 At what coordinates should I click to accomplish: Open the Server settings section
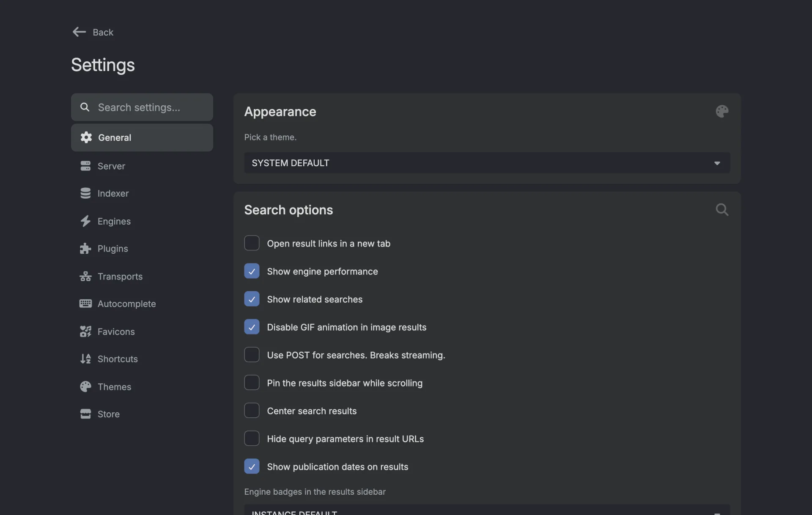click(142, 166)
